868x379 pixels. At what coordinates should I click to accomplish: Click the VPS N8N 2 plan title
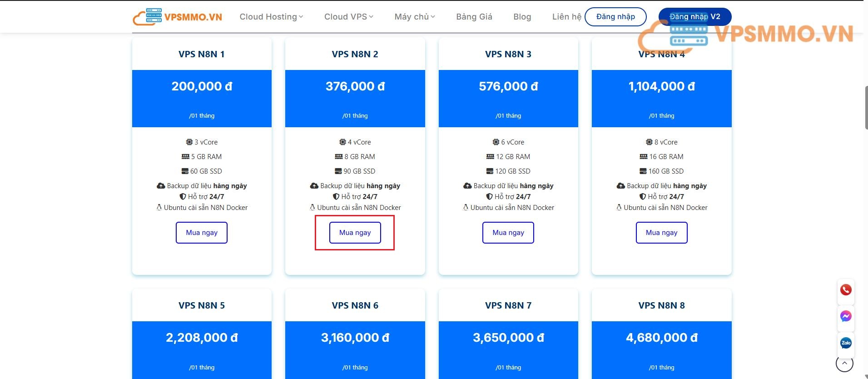tap(355, 54)
